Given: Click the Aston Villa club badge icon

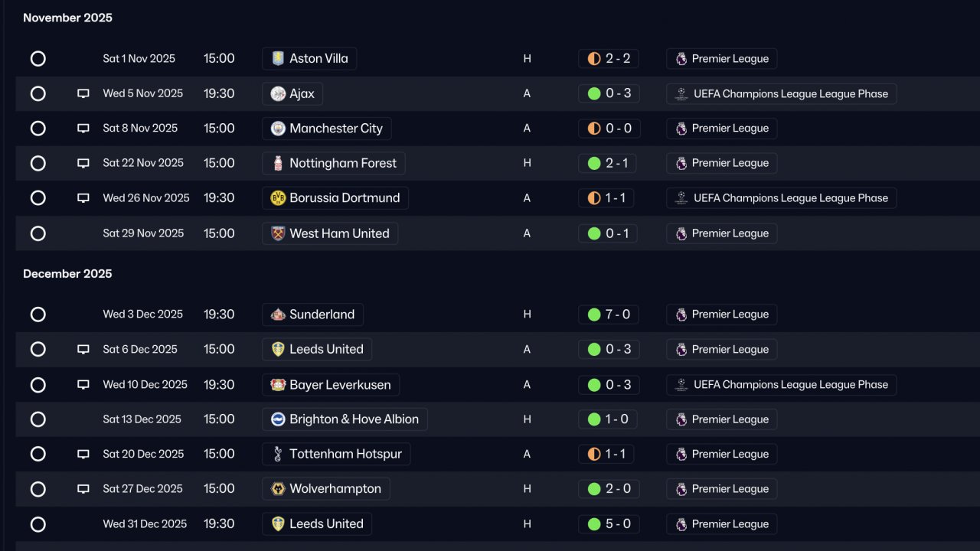Looking at the screenshot, I should (x=278, y=59).
